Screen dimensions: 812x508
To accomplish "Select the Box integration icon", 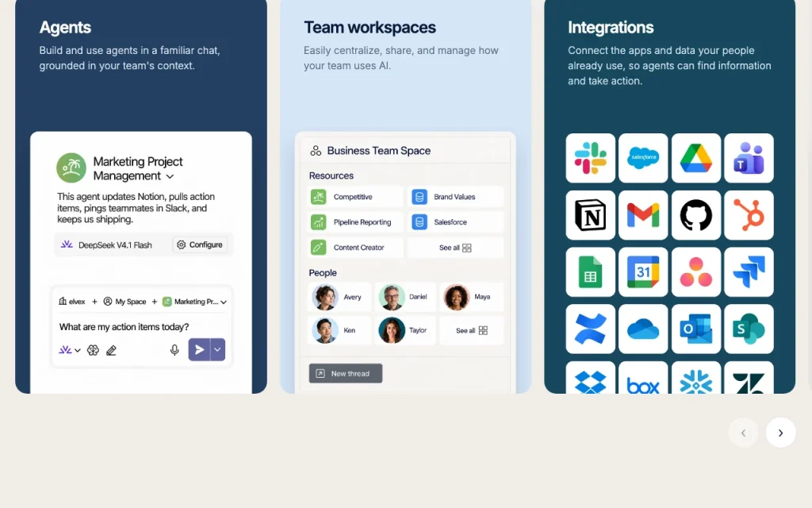I will coord(643,378).
